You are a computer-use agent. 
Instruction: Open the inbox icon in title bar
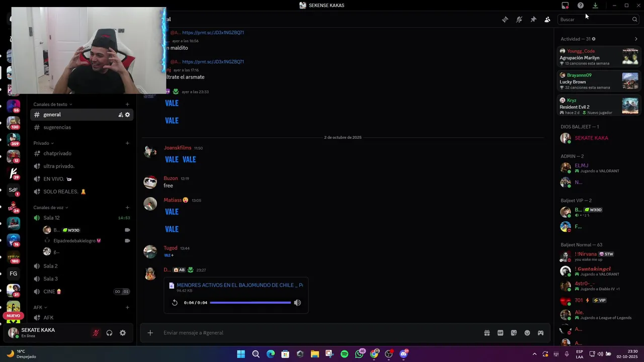point(565,6)
